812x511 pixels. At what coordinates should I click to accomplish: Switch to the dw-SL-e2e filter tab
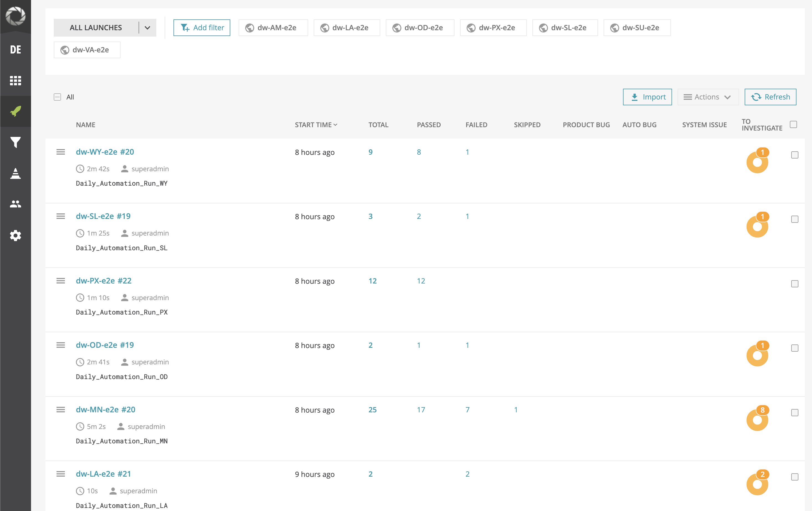point(565,28)
